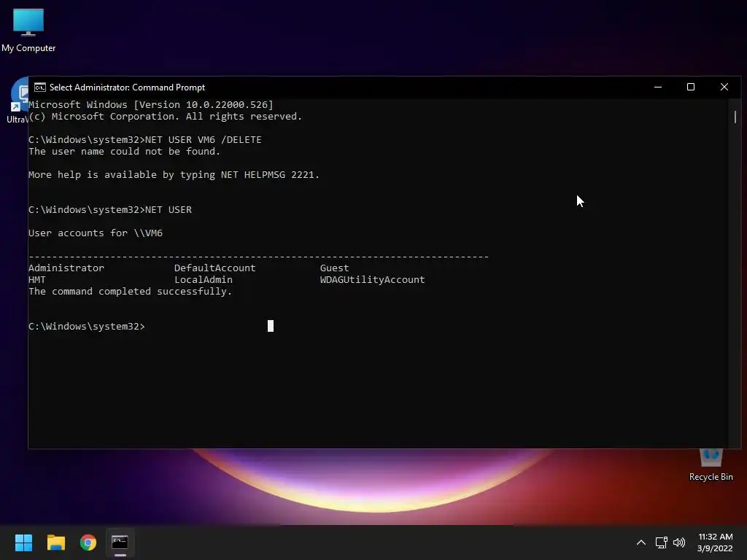This screenshot has height=560, width=747.
Task: Click the Windows version 10.0.22000.526 line
Action: (x=150, y=105)
